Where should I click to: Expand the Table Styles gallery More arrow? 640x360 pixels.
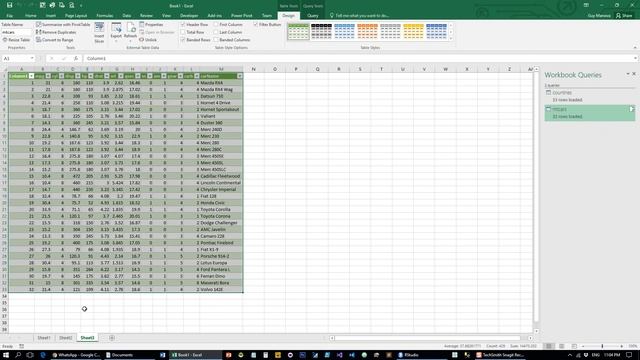(x=451, y=39)
